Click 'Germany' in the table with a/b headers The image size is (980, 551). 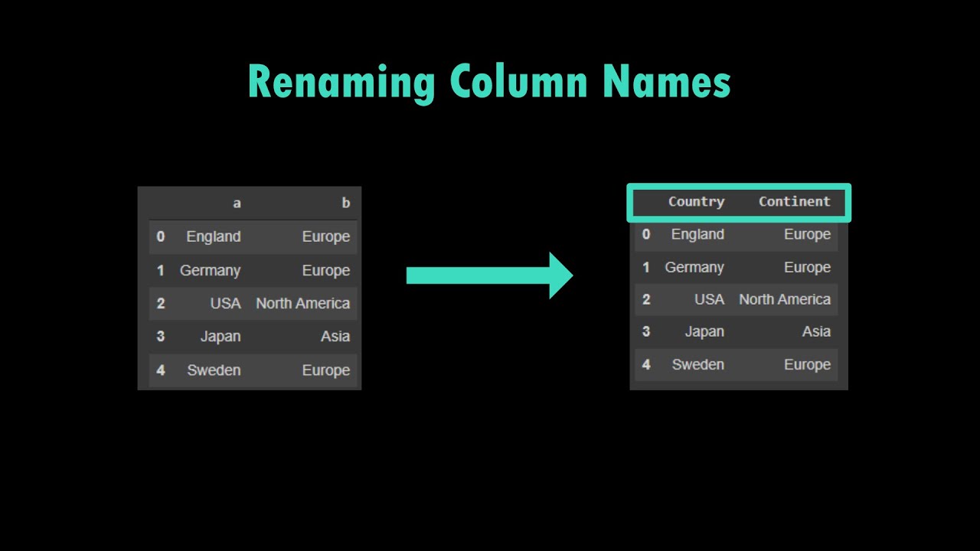[x=211, y=270]
